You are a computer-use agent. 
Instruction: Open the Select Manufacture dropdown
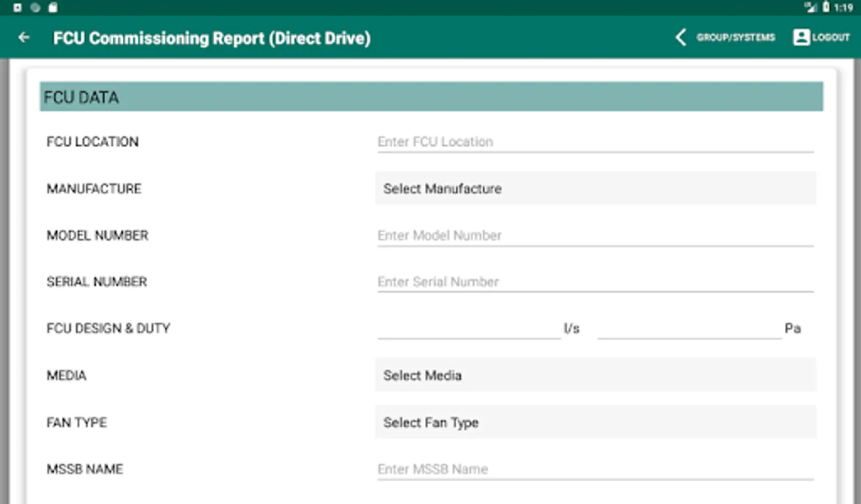point(595,189)
